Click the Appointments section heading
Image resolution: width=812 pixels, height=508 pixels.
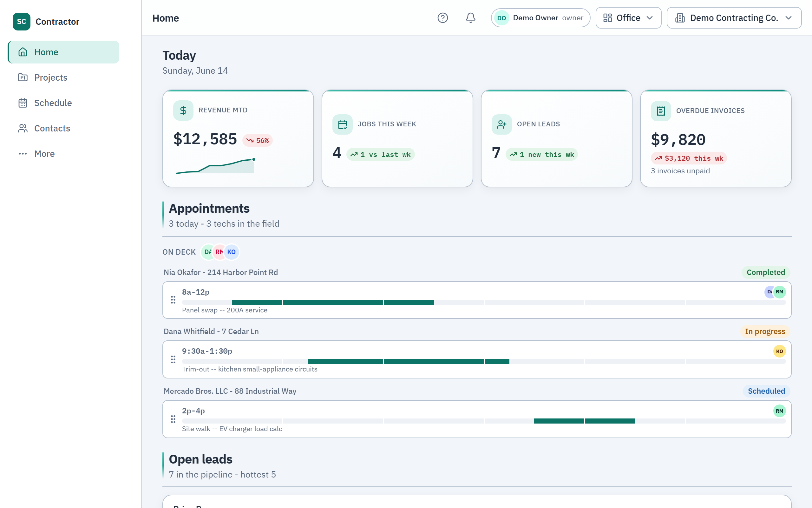(x=209, y=209)
